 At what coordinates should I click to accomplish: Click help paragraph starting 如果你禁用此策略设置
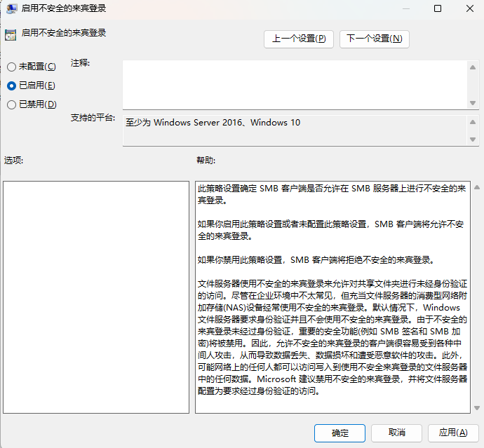pos(316,260)
